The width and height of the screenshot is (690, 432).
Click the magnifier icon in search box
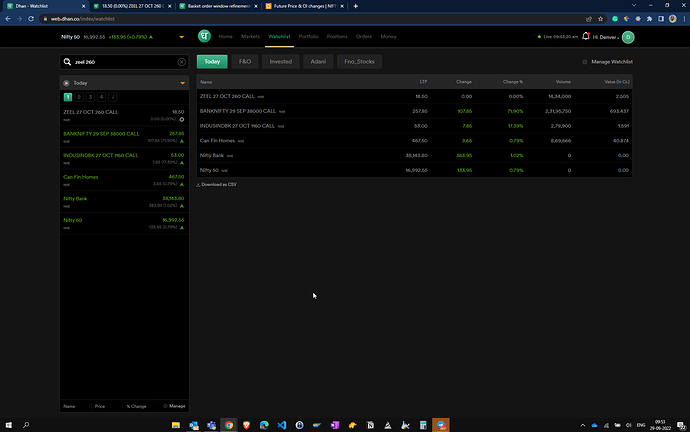click(x=67, y=62)
